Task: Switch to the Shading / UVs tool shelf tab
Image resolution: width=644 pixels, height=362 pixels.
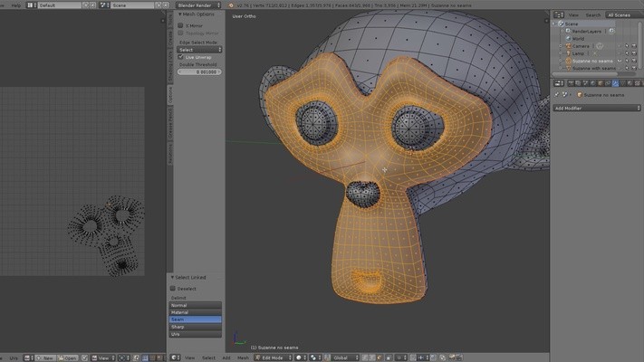Action: pyautogui.click(x=170, y=66)
